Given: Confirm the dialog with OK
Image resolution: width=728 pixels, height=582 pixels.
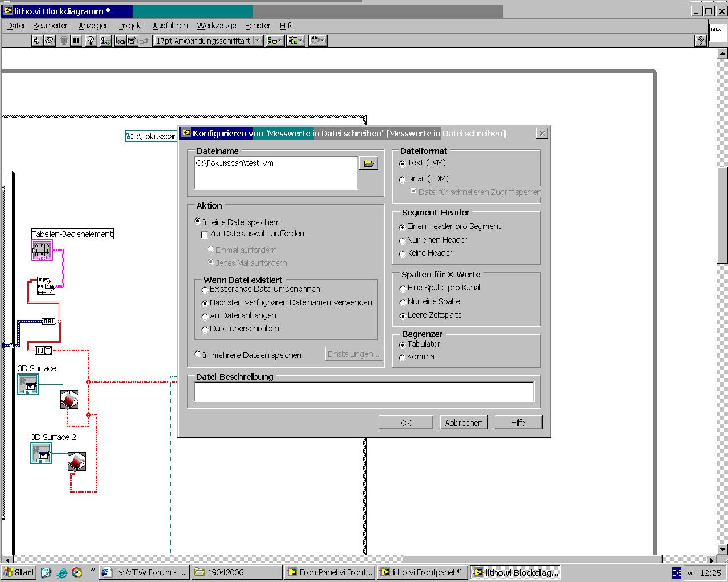Looking at the screenshot, I should [x=406, y=423].
